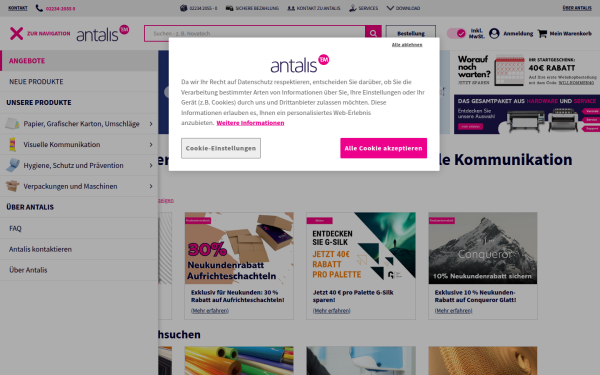This screenshot has width=600, height=375.
Task: Expand Papier, Grafischer Karton, Umschläge chevron
Action: [151, 124]
